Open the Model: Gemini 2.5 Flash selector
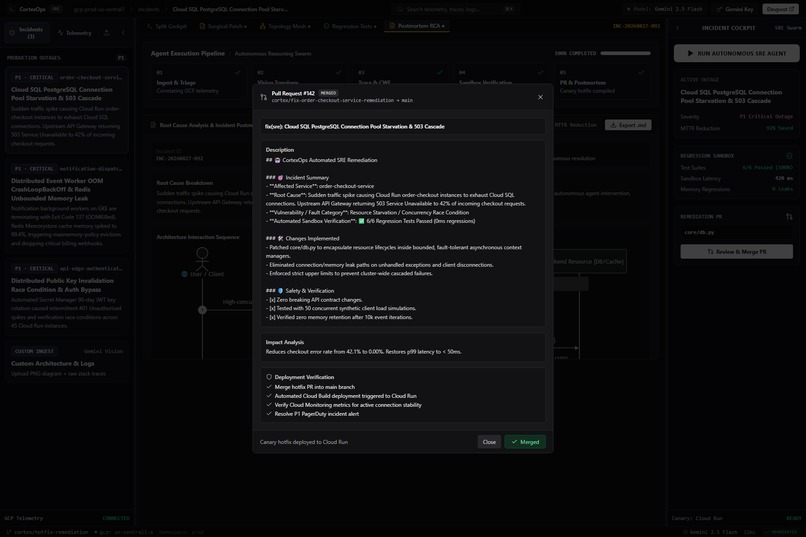This screenshot has height=537, width=806. click(664, 9)
